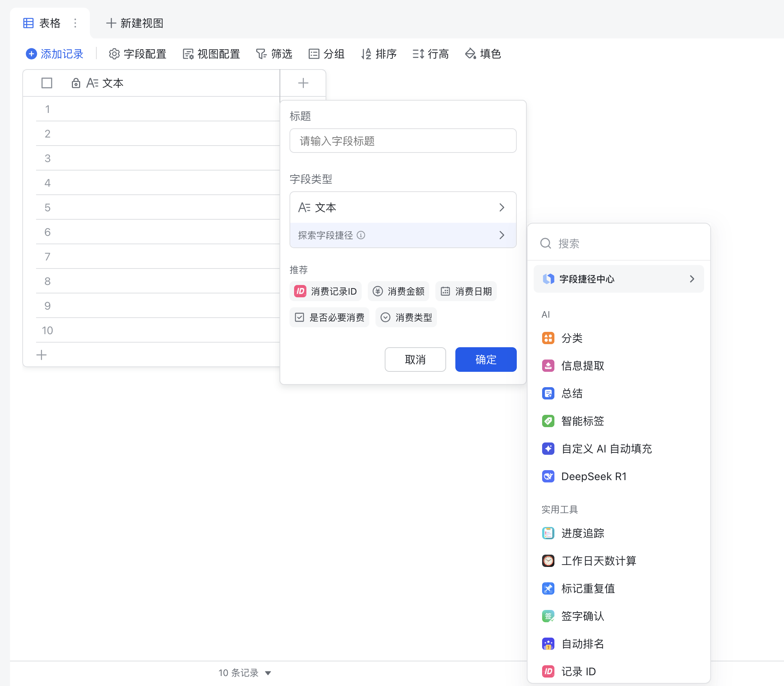Click table view three-dot options
Screen dimensions: 784x686
point(75,23)
